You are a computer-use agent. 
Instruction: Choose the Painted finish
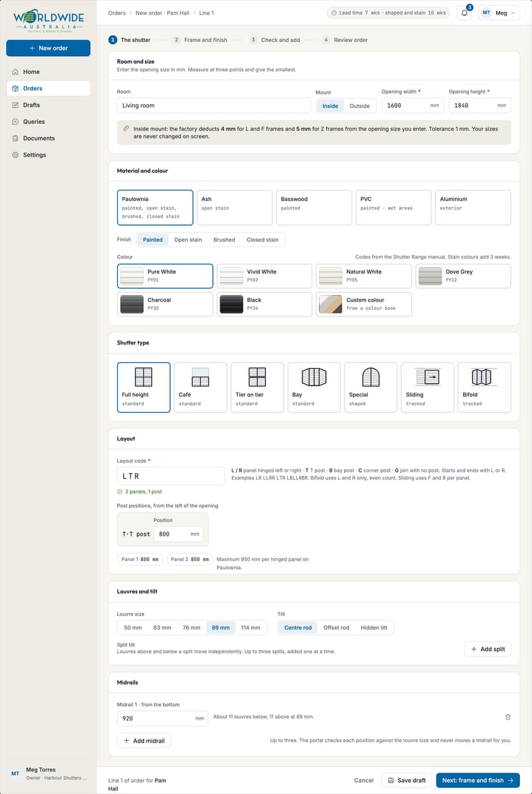152,240
